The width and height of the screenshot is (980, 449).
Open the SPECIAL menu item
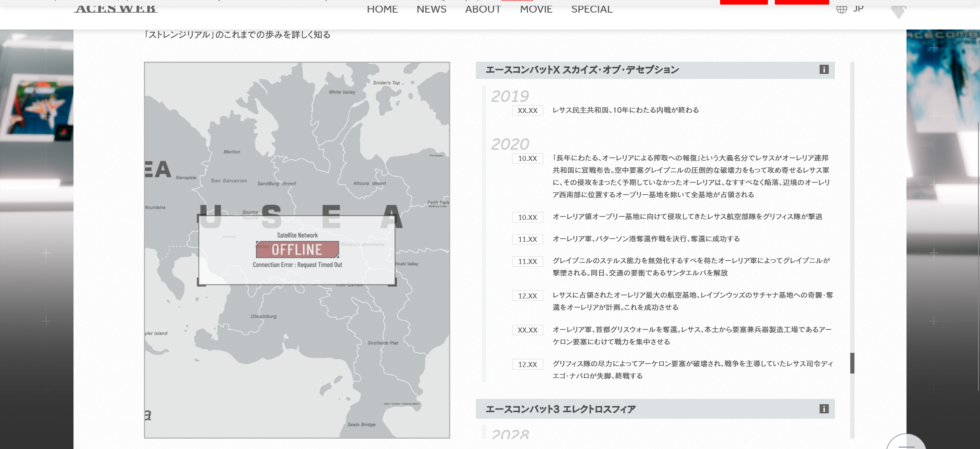592,9
